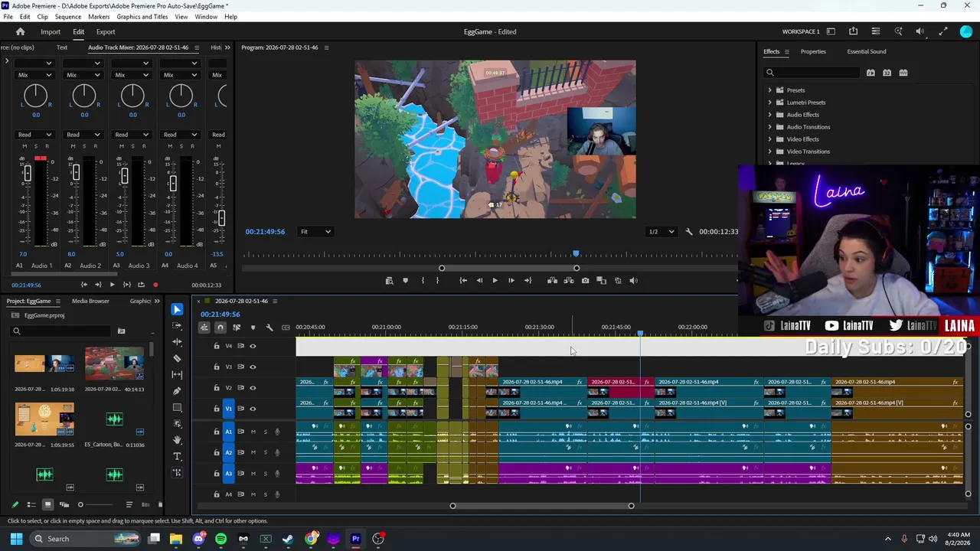The width and height of the screenshot is (980, 551).
Task: Expand the Audio Transitions folder
Action: [x=770, y=127]
